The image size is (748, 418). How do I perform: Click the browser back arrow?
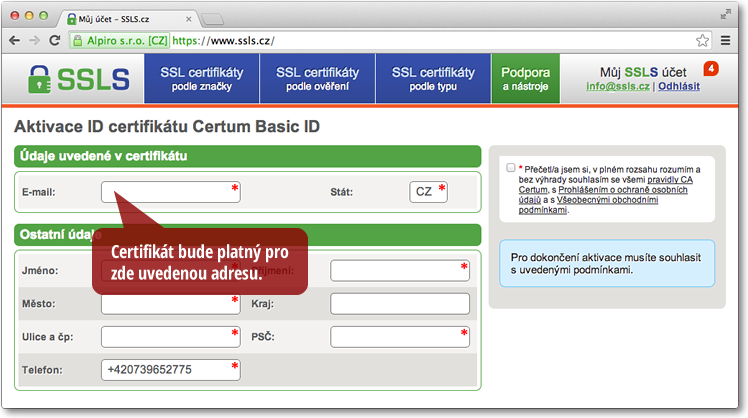15,41
